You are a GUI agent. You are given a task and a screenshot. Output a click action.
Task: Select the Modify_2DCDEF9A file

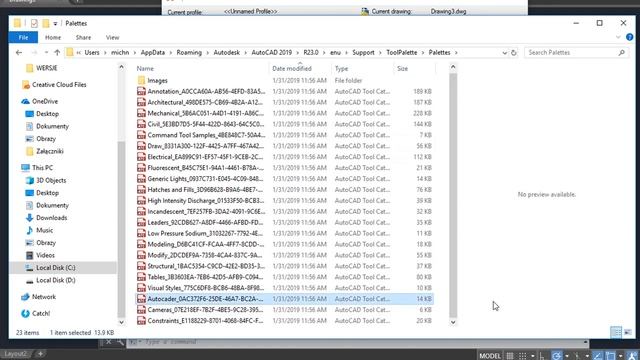click(284, 255)
